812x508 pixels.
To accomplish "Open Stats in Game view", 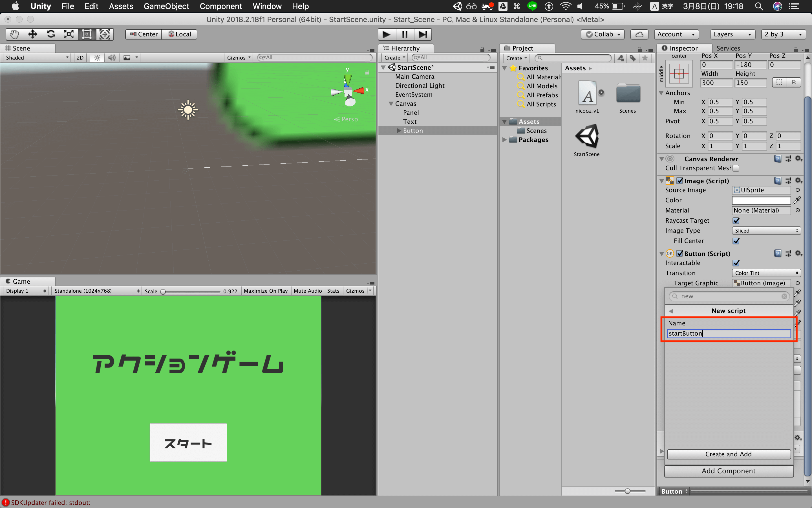I will (333, 291).
